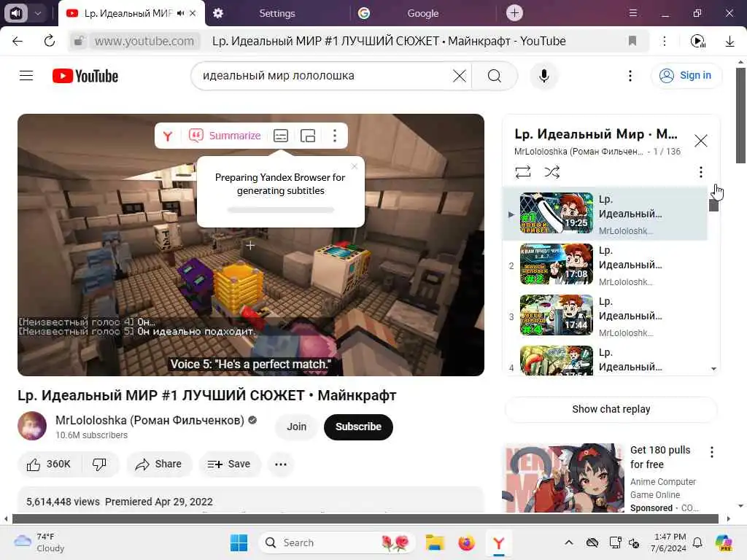Image resolution: width=747 pixels, height=560 pixels.
Task: Click the horizontal page scrollbar
Action: (x=365, y=518)
